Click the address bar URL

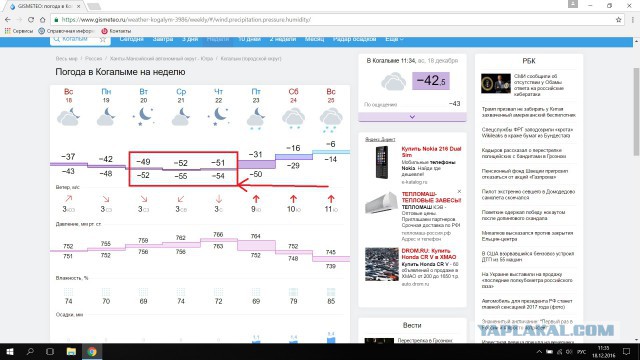click(x=186, y=20)
